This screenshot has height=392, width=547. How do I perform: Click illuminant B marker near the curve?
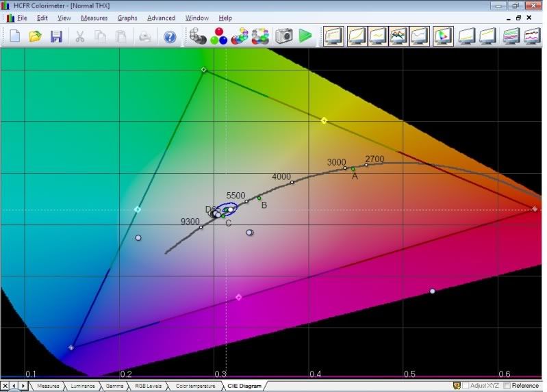(x=259, y=198)
